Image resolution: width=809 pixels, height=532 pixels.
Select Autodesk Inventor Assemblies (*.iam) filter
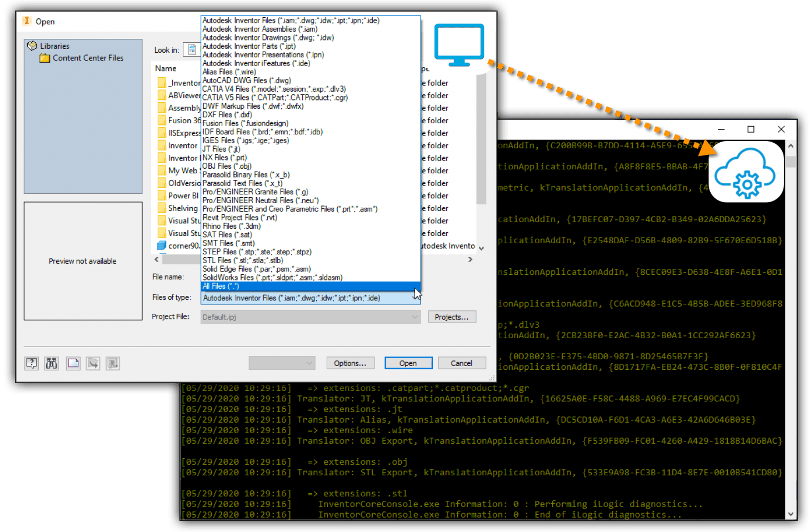tap(260, 29)
